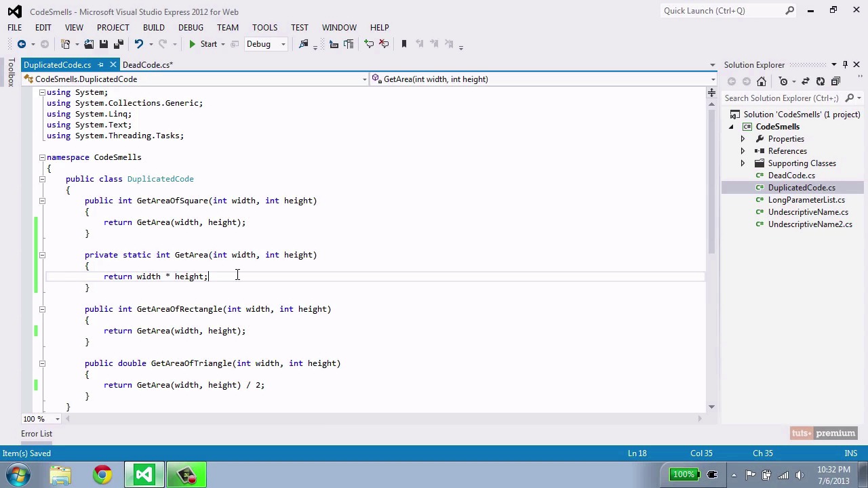Screen dimensions: 868x488
Task: Click the Undo toolbar icon
Action: coord(138,44)
